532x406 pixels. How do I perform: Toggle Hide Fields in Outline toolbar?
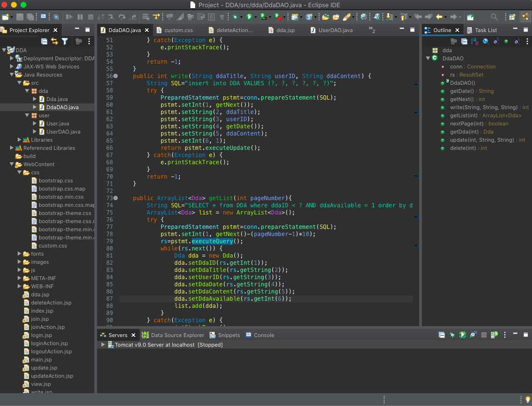click(486, 42)
